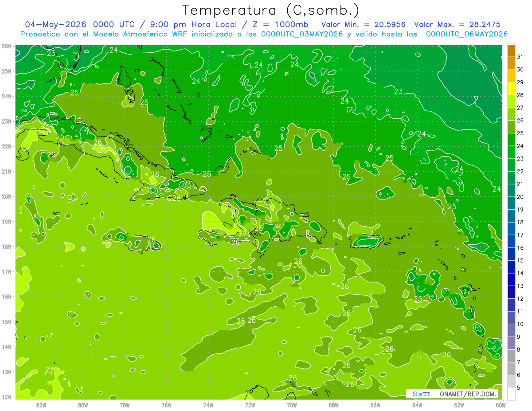The image size is (532, 411).
Task: Click the 23 contour label in the upper-right map area
Action: (x=399, y=91)
